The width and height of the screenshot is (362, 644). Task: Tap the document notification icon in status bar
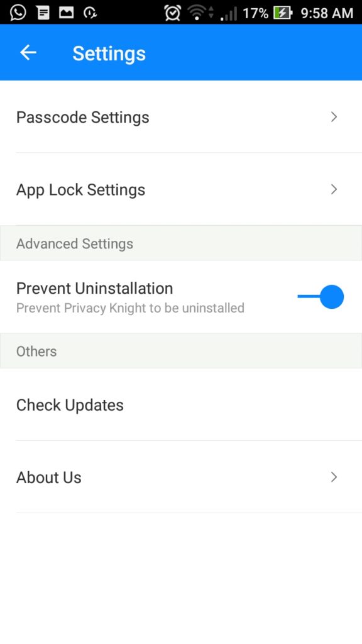[43, 13]
